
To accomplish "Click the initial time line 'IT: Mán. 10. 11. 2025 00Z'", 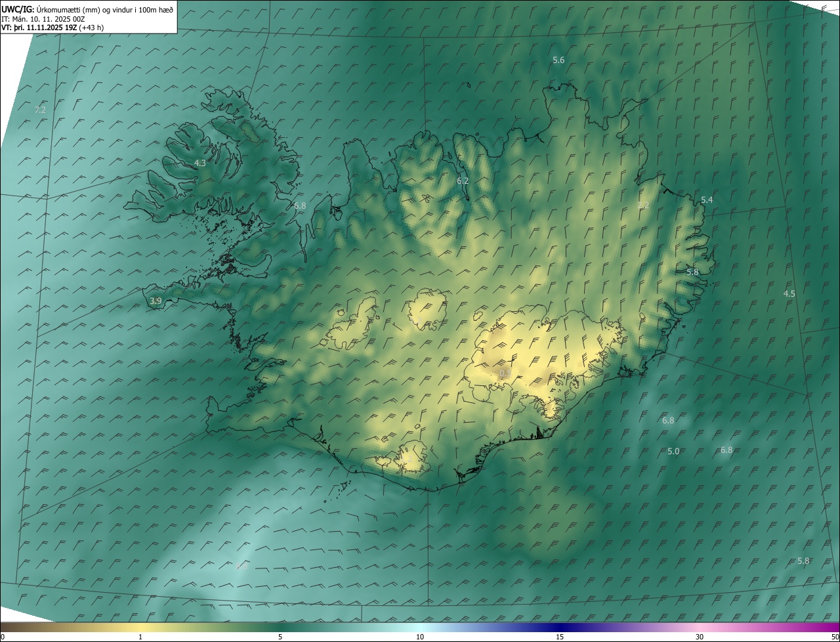I will click(44, 19).
